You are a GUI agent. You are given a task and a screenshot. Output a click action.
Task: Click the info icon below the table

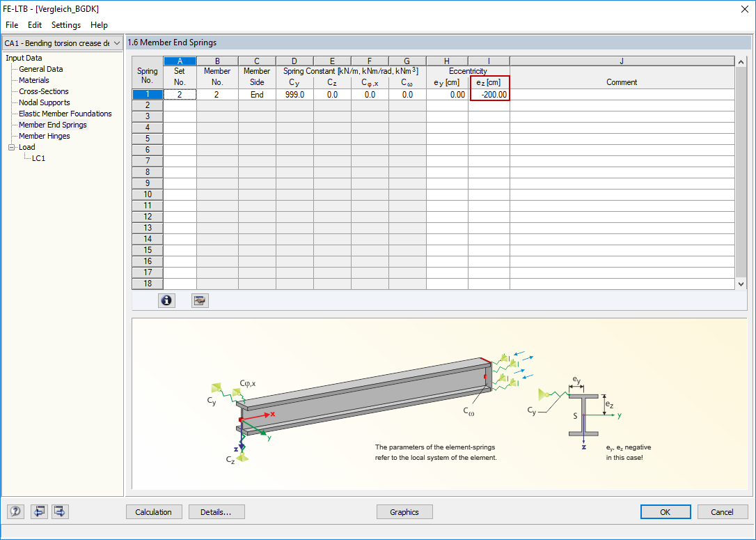tap(167, 300)
